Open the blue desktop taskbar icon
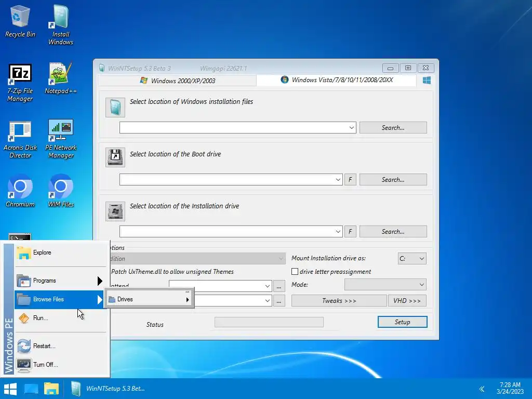This screenshot has width=532, height=399. [x=31, y=389]
